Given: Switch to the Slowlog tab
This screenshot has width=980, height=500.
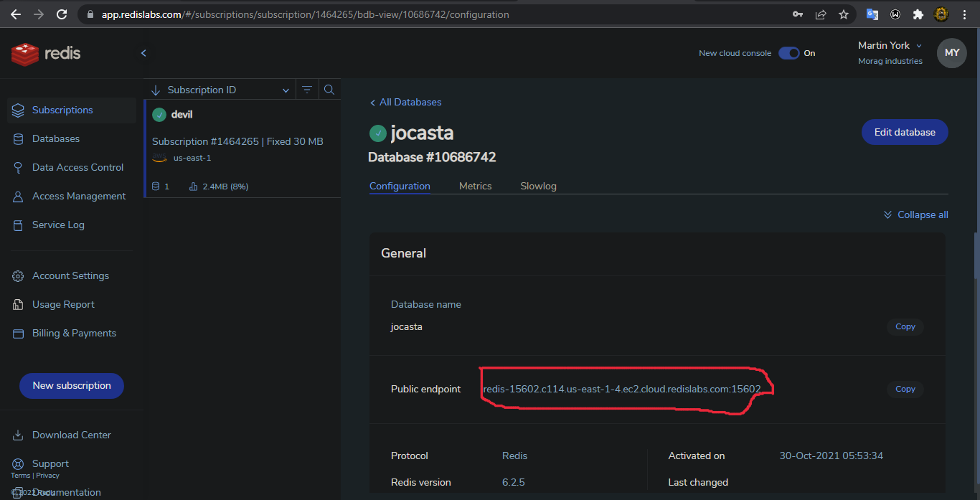Looking at the screenshot, I should click(x=538, y=186).
